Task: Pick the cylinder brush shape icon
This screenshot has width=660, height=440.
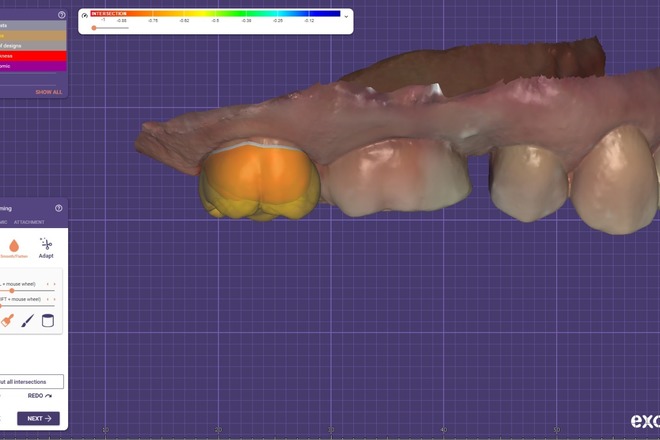Action: tap(48, 321)
